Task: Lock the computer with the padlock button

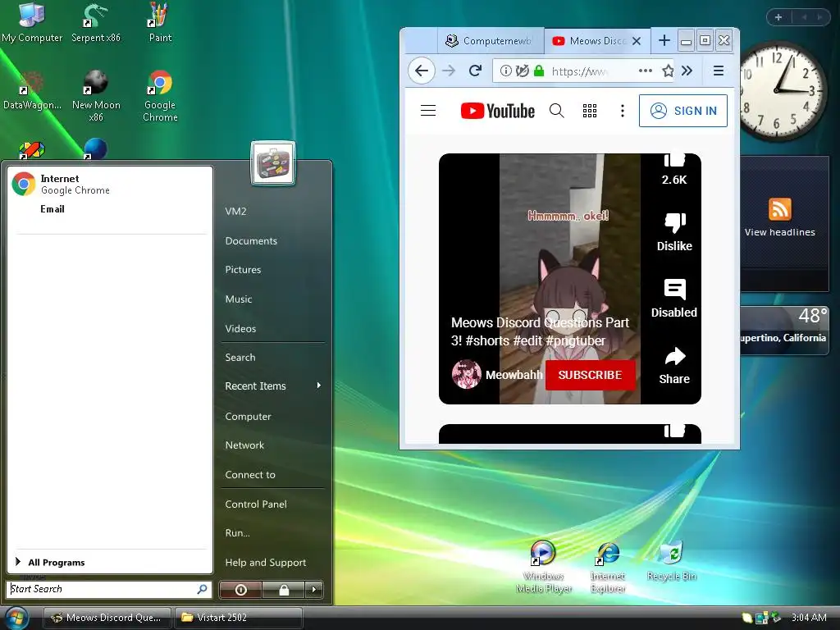Action: point(284,590)
